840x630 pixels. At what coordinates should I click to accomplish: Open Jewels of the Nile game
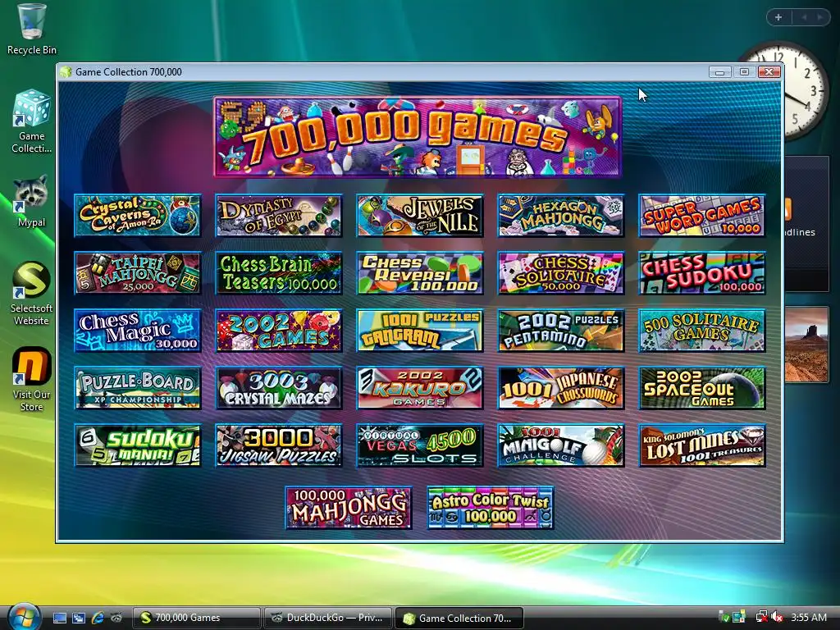click(419, 216)
